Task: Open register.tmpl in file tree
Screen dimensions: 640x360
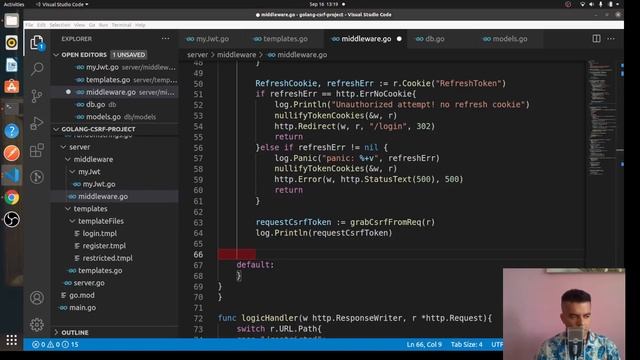Action: click(x=104, y=246)
